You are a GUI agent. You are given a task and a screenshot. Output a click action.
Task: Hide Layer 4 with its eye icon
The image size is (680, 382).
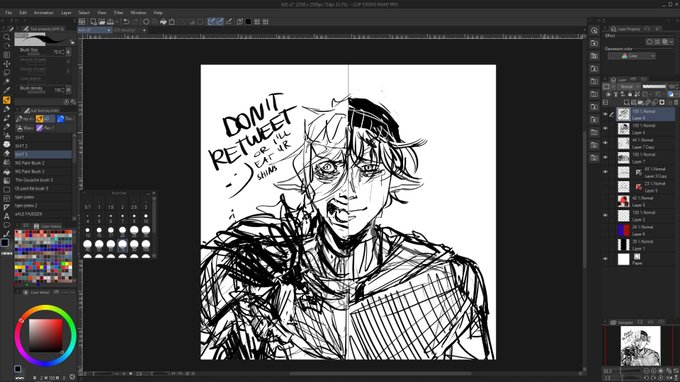[605, 129]
